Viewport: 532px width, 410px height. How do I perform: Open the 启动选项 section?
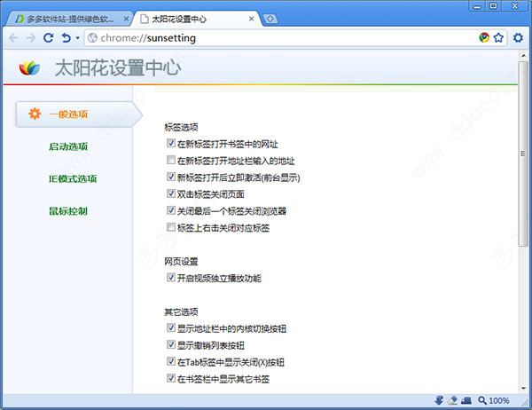click(x=68, y=146)
